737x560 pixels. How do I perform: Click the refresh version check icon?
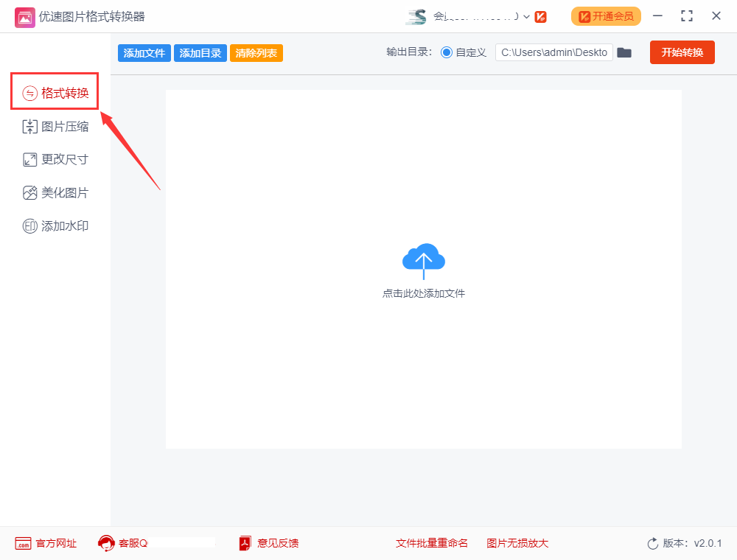point(653,543)
